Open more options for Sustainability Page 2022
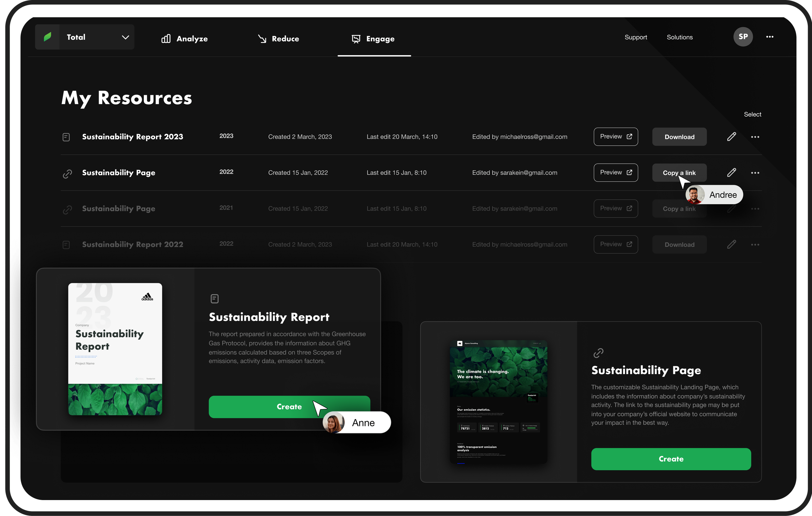812x516 pixels. (755, 173)
